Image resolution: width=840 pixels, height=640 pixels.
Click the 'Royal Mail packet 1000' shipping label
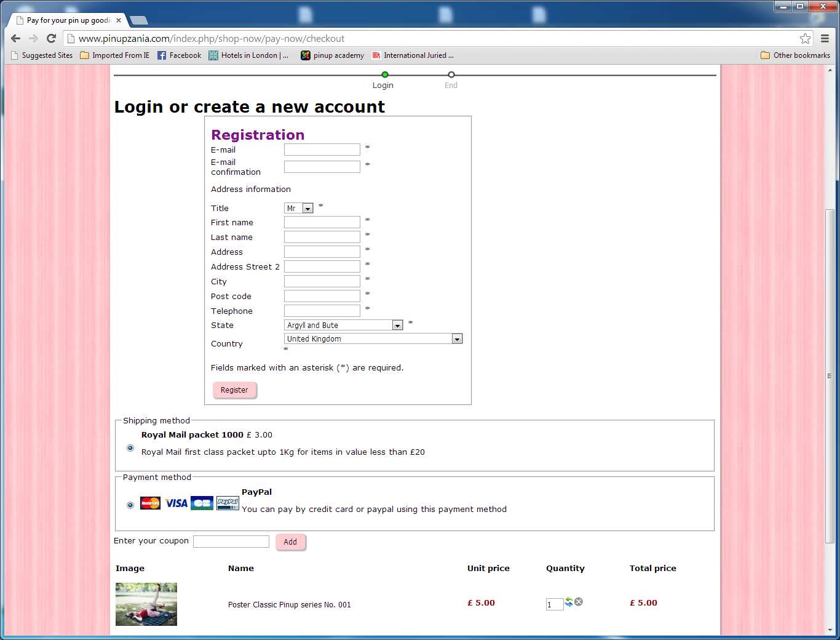point(192,434)
